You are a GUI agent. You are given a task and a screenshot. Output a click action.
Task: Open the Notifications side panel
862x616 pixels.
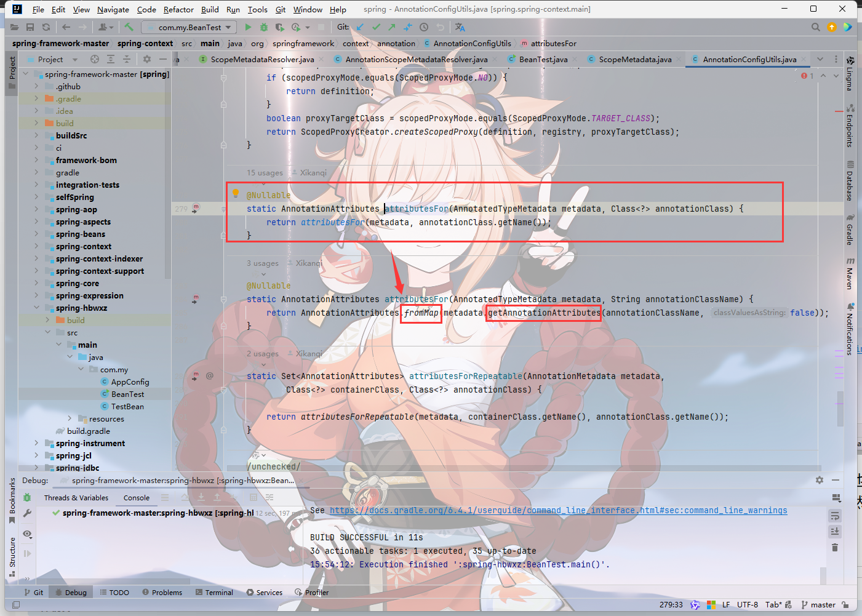850,329
